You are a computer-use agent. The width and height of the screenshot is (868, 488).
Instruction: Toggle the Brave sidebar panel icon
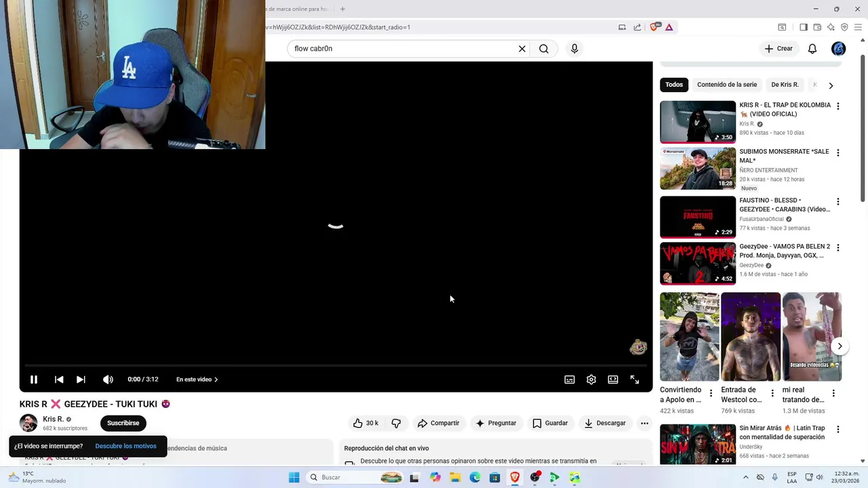(804, 27)
